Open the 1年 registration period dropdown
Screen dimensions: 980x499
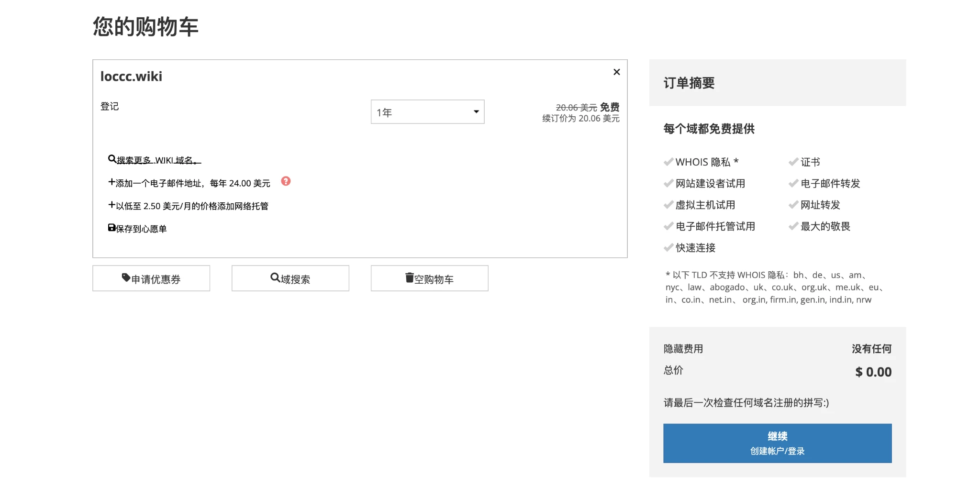point(427,112)
